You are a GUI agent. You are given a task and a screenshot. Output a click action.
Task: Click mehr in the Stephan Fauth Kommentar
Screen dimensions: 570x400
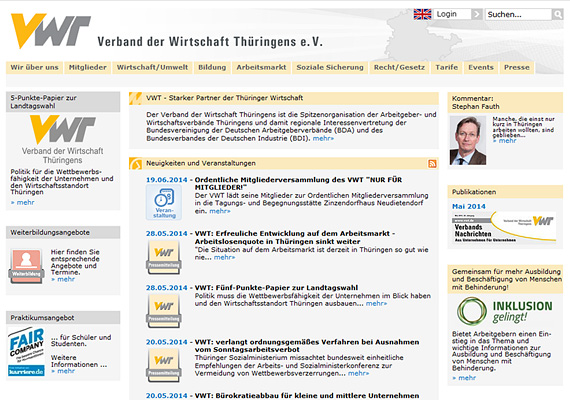click(505, 141)
